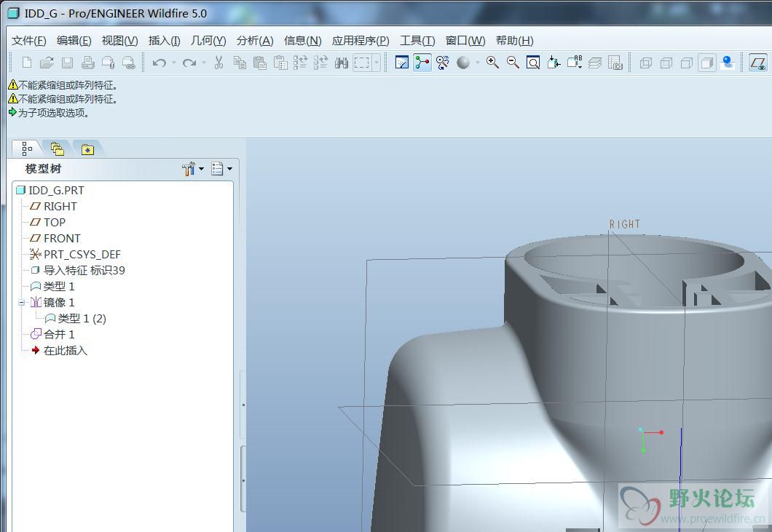Click the Layers stack icon
The image size is (772, 532).
tap(595, 63)
